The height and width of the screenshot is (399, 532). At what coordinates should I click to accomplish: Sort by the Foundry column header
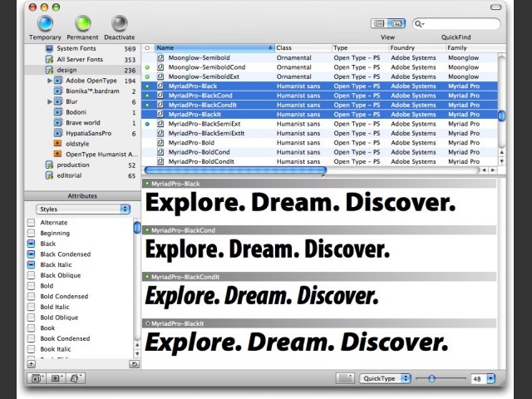417,48
